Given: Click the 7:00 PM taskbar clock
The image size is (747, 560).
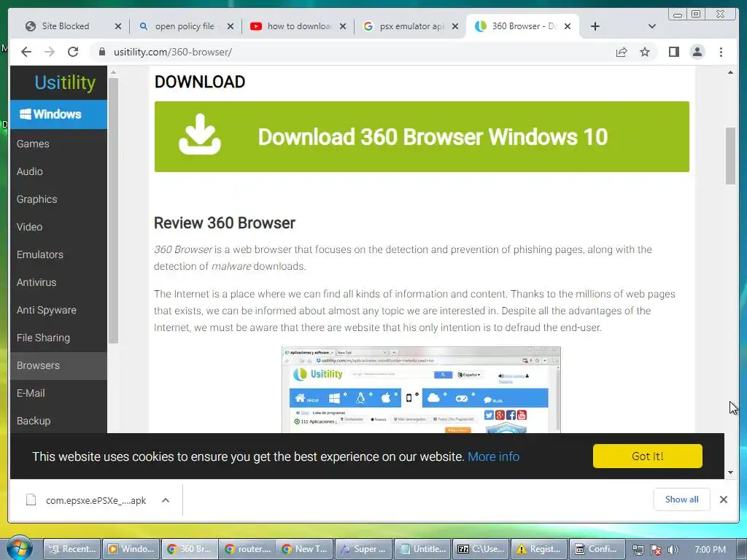Looking at the screenshot, I should pos(710,550).
